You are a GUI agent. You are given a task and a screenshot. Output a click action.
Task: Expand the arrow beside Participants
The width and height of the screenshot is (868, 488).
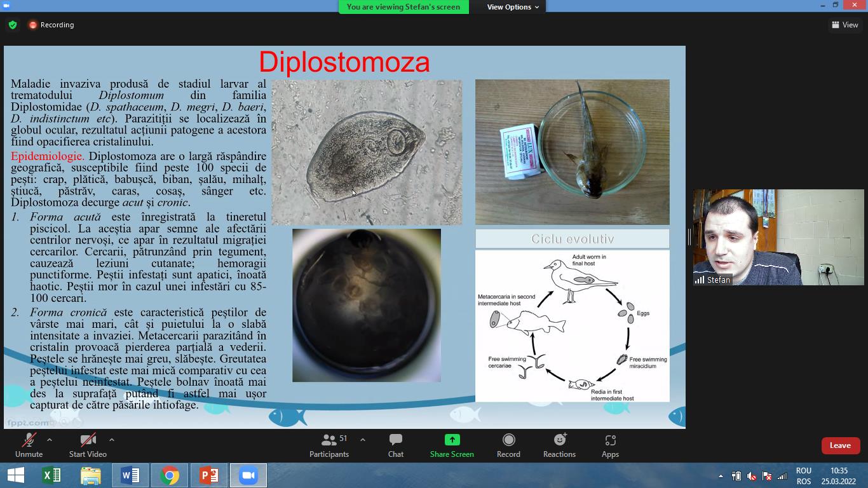[363, 440]
